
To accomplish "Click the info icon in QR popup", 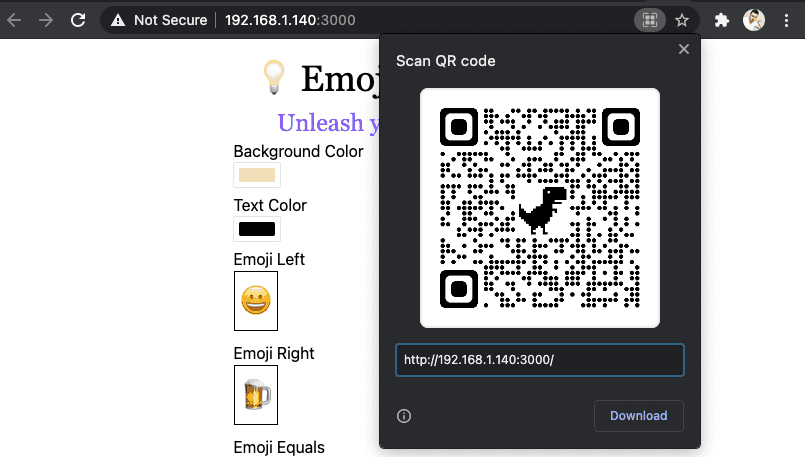I will 404,416.
